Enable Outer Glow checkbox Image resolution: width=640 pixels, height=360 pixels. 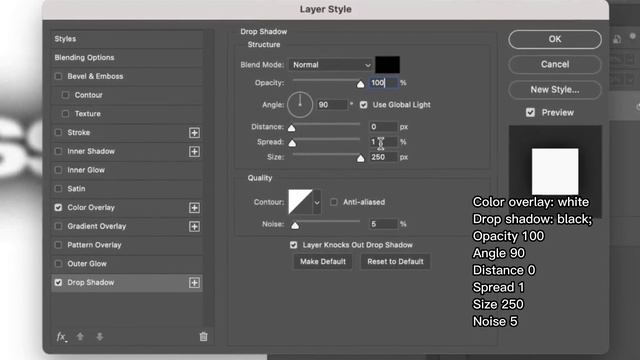[58, 264]
